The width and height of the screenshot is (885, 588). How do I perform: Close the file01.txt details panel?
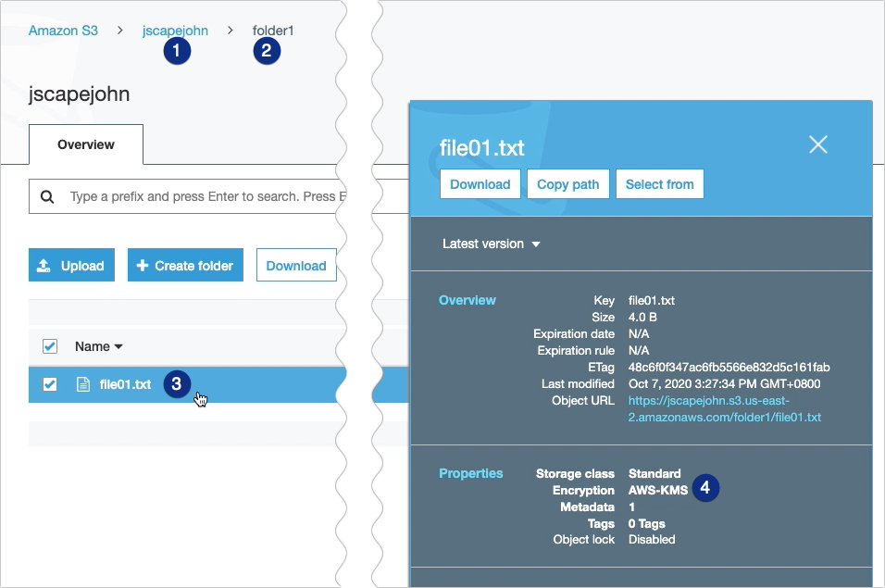click(x=817, y=144)
